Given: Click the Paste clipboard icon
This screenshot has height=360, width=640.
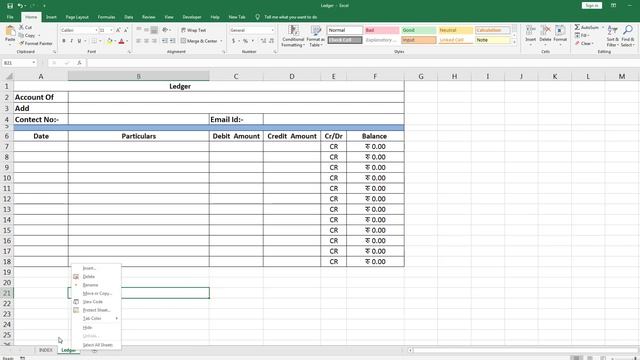Looking at the screenshot, I should click(x=10, y=31).
